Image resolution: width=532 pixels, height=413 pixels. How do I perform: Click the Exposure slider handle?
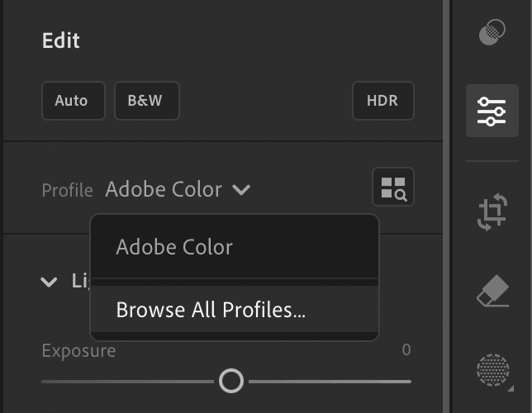point(231,381)
